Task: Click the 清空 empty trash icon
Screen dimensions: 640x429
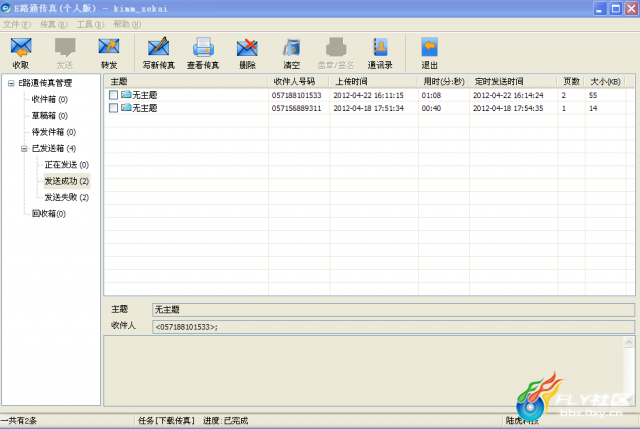Action: point(291,47)
